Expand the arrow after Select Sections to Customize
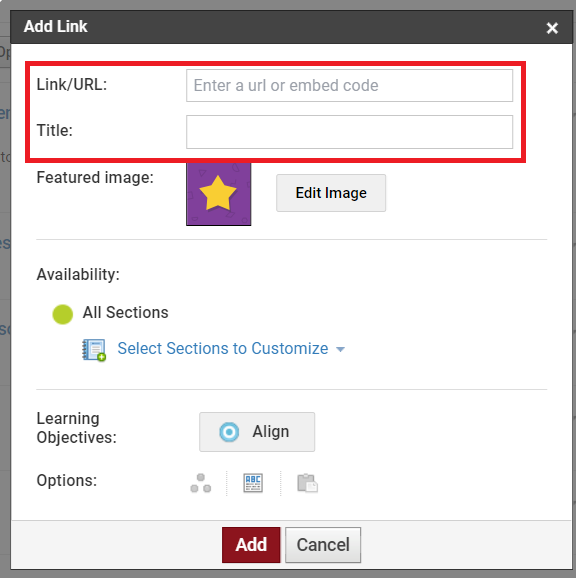Image resolution: width=576 pixels, height=578 pixels. [341, 349]
